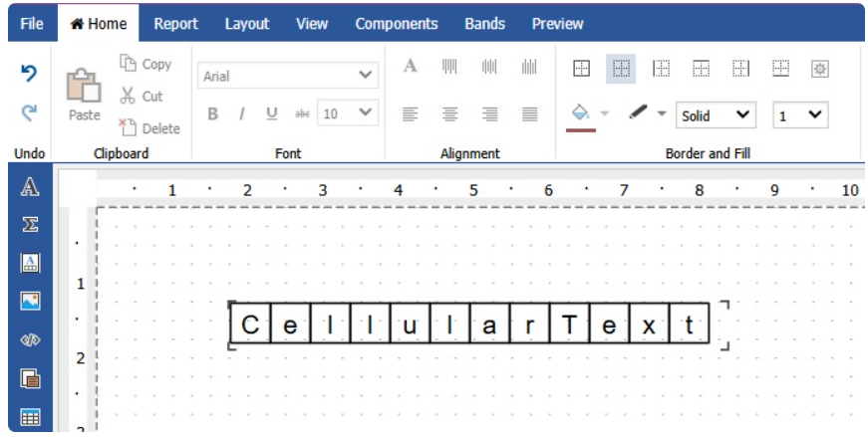The height and width of the screenshot is (437, 868).
Task: Select the Table object tool in sidebar
Action: click(30, 419)
